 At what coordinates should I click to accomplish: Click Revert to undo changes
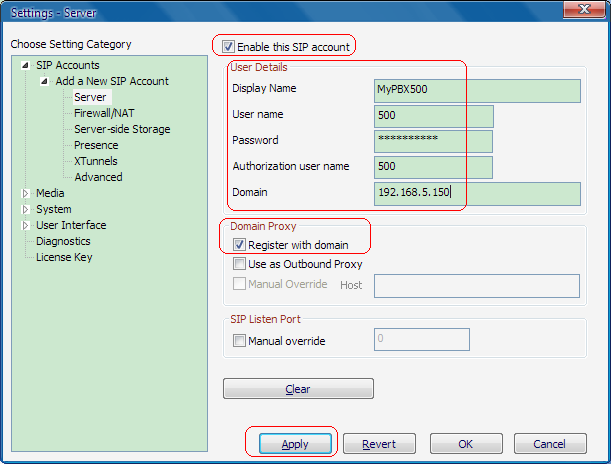click(379, 444)
